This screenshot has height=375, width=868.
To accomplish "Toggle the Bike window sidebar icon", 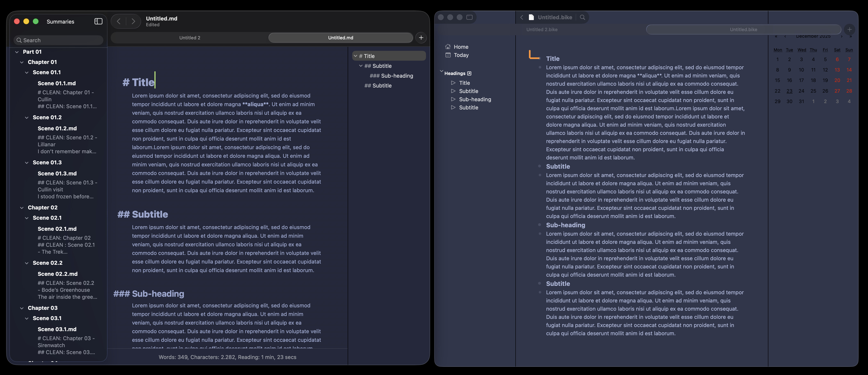I will click(x=469, y=17).
